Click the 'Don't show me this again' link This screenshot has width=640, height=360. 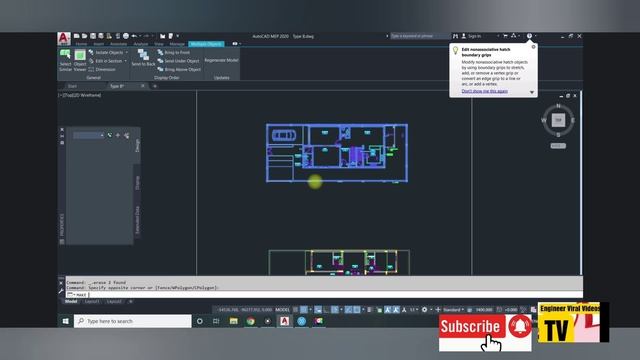484,91
